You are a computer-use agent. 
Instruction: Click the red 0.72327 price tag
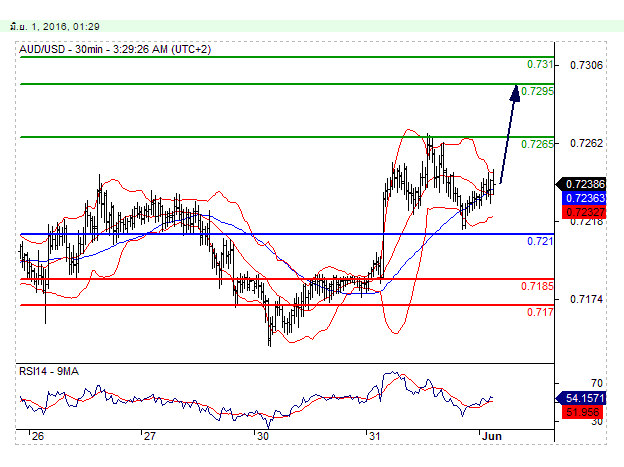(x=585, y=212)
